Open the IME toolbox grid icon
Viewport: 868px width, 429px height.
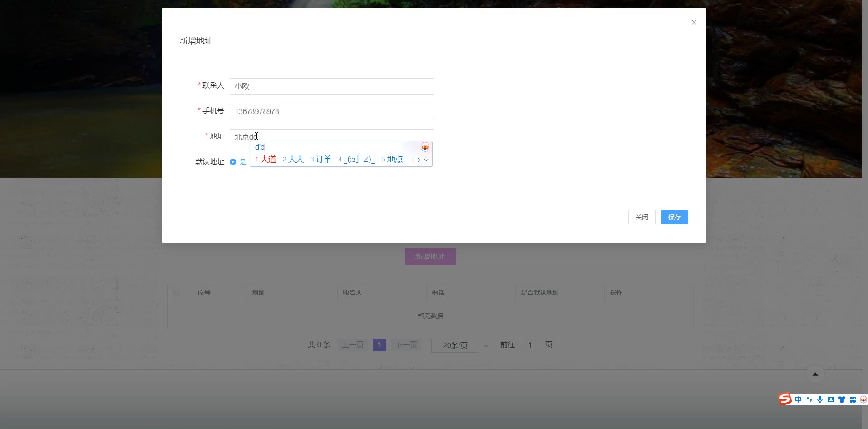coord(853,399)
